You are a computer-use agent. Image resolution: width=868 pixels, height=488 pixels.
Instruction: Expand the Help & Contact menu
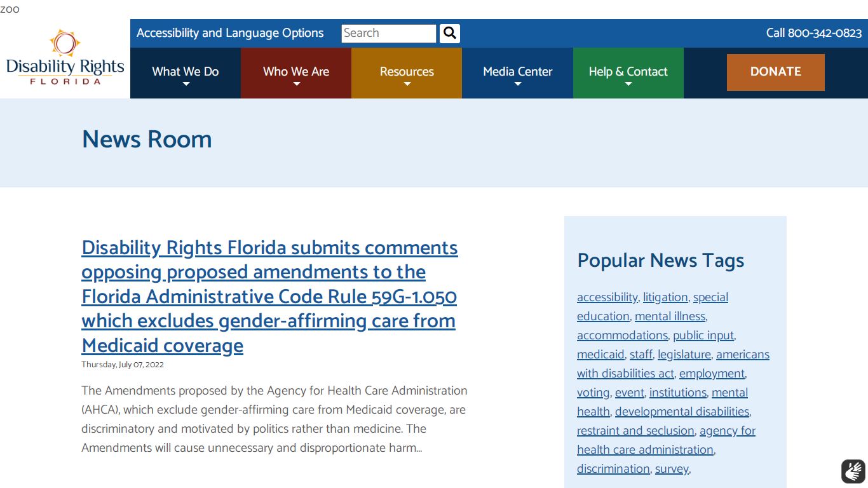628,73
